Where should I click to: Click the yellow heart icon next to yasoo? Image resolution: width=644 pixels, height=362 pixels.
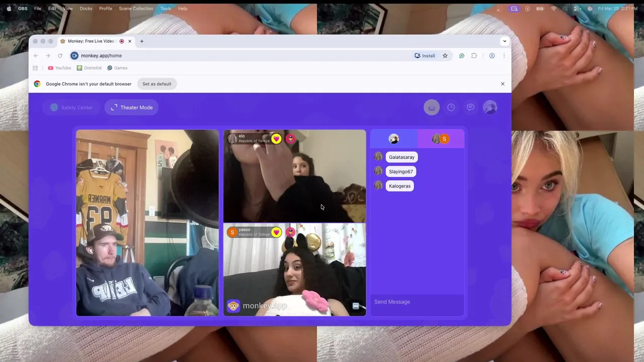click(x=276, y=232)
